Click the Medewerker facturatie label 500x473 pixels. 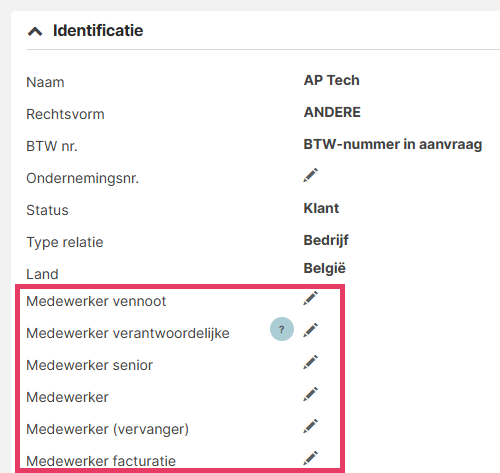pyautogui.click(x=101, y=461)
